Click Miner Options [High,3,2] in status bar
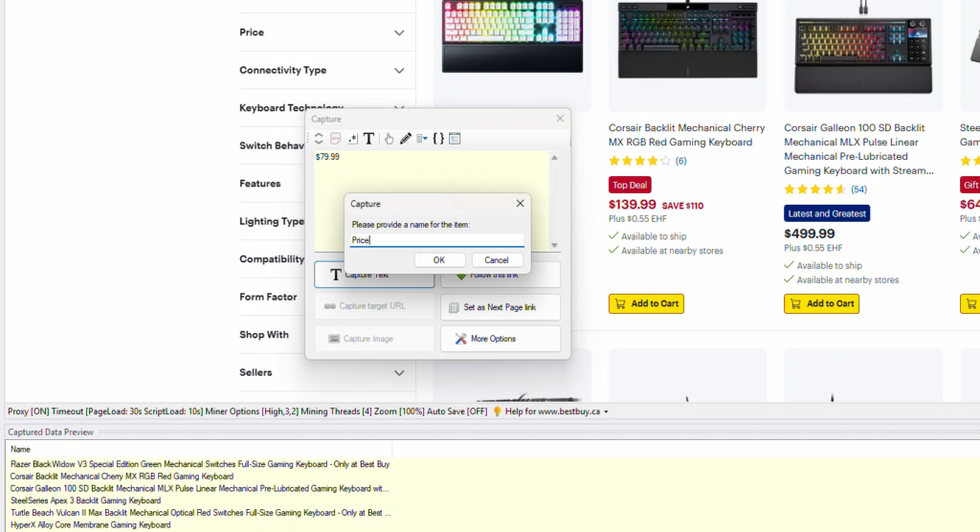 pos(252,411)
